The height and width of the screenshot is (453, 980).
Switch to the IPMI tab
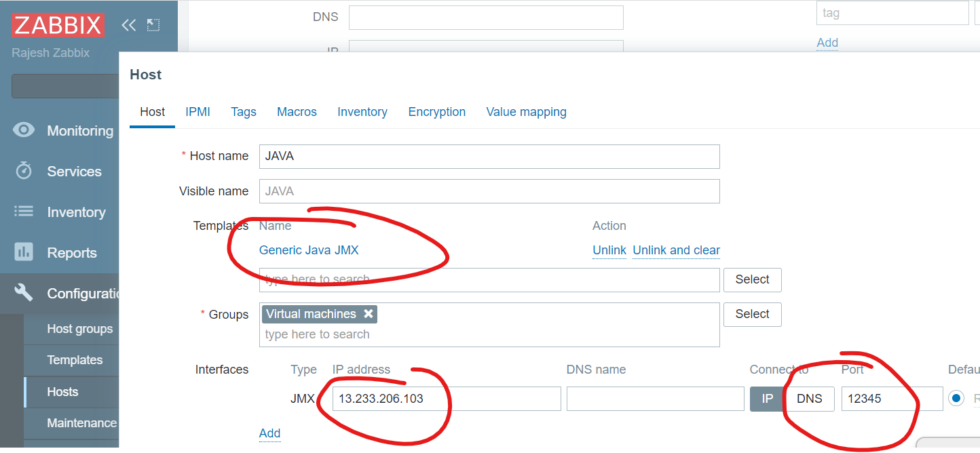[x=197, y=112]
